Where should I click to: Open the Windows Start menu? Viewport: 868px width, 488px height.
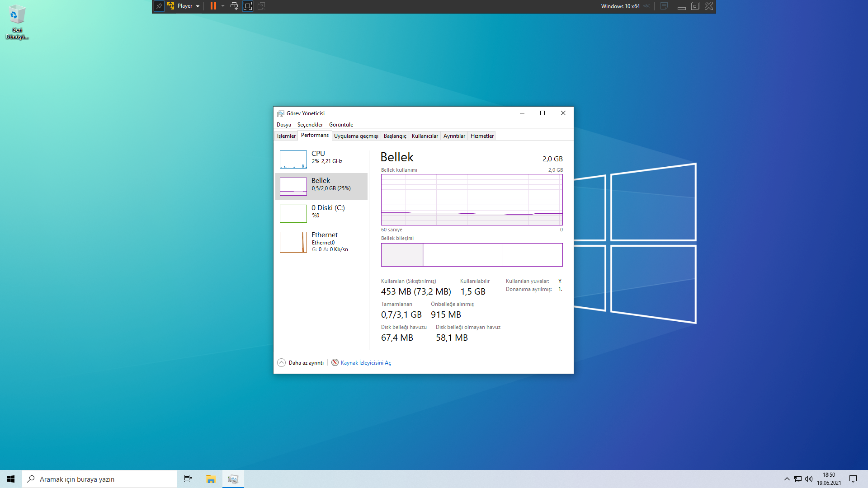(x=11, y=479)
